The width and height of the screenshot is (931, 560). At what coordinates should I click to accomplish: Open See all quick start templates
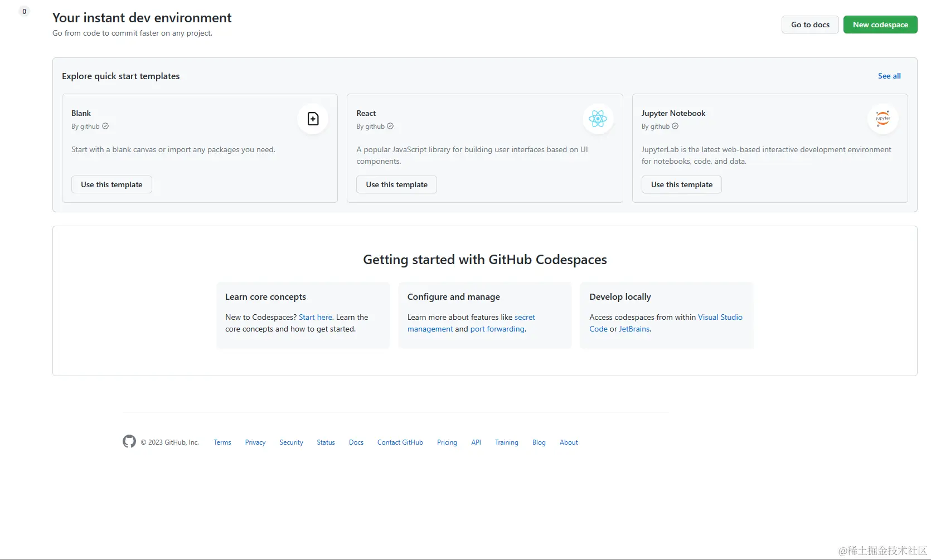(x=889, y=76)
